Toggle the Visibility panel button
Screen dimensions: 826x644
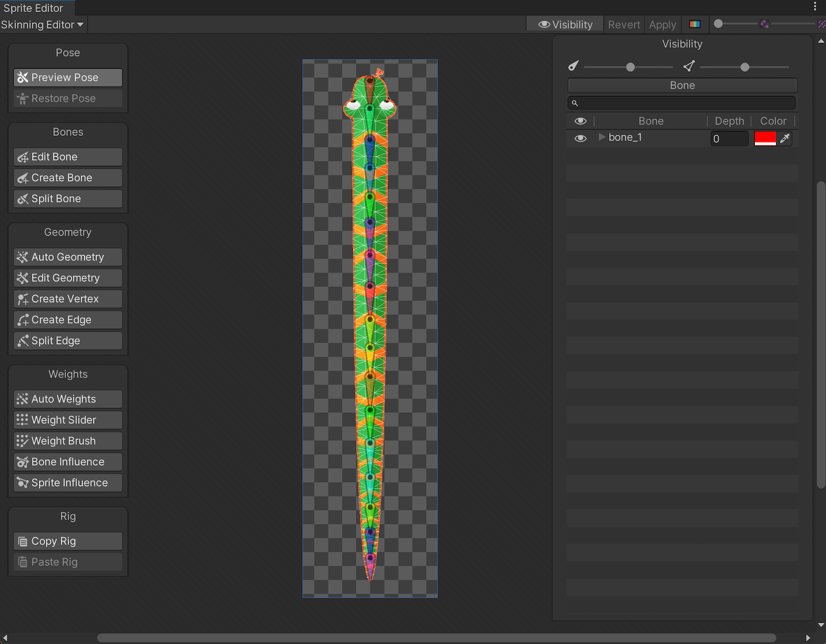(565, 25)
